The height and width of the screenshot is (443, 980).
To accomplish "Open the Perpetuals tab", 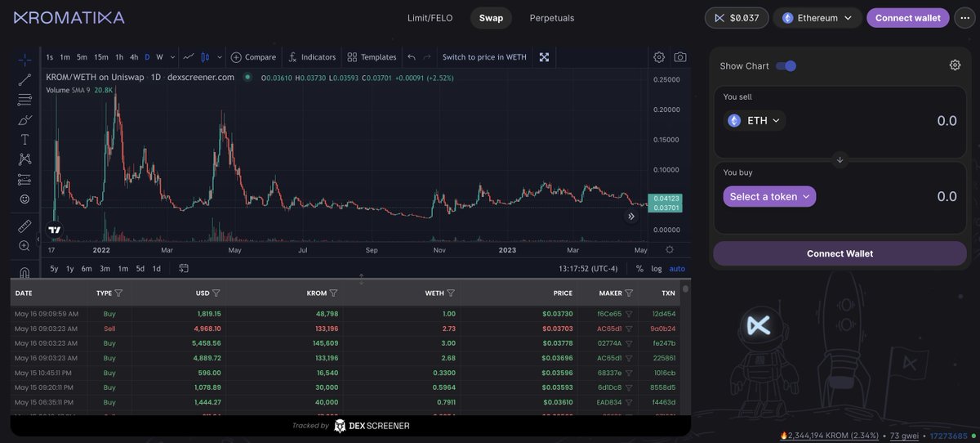I will (x=552, y=18).
